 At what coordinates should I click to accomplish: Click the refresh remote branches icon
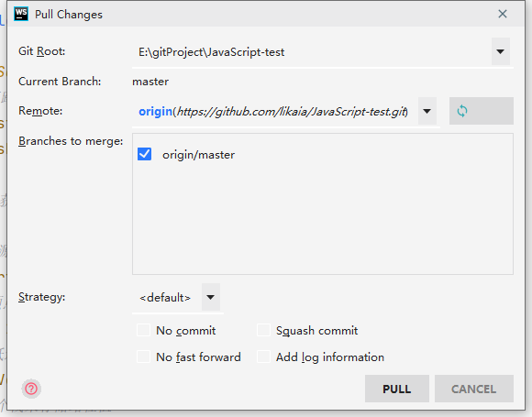(x=462, y=111)
